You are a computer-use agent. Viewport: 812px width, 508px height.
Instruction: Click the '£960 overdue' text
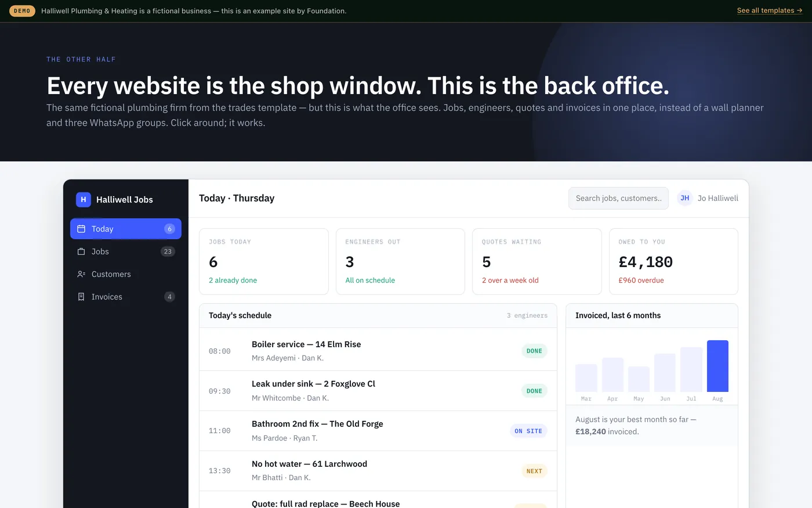click(641, 280)
